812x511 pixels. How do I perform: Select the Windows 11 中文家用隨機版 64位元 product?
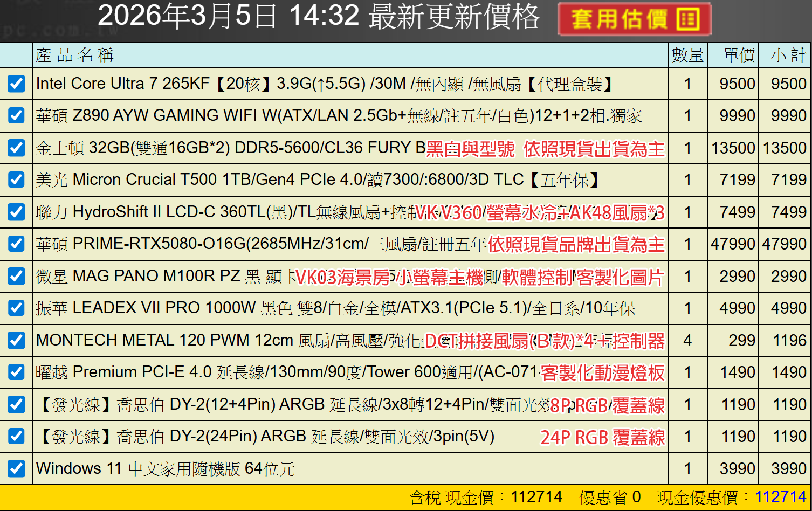[x=166, y=468]
